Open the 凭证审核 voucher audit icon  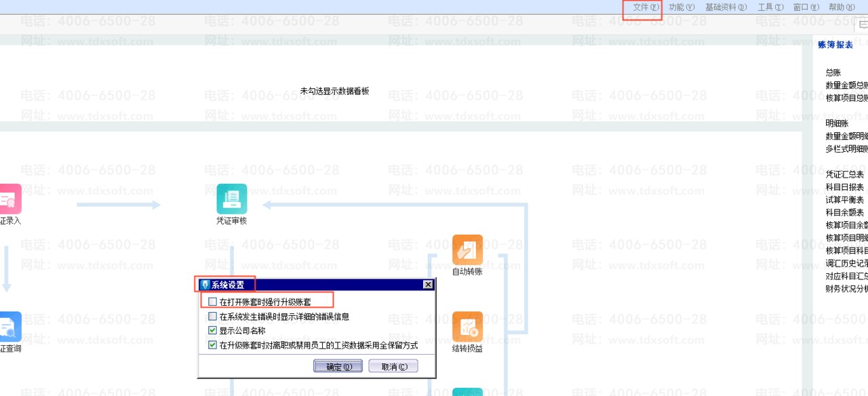point(232,199)
